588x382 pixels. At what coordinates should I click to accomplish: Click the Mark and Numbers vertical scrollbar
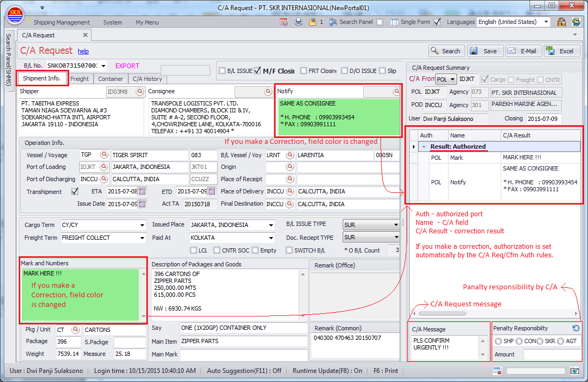144,295
